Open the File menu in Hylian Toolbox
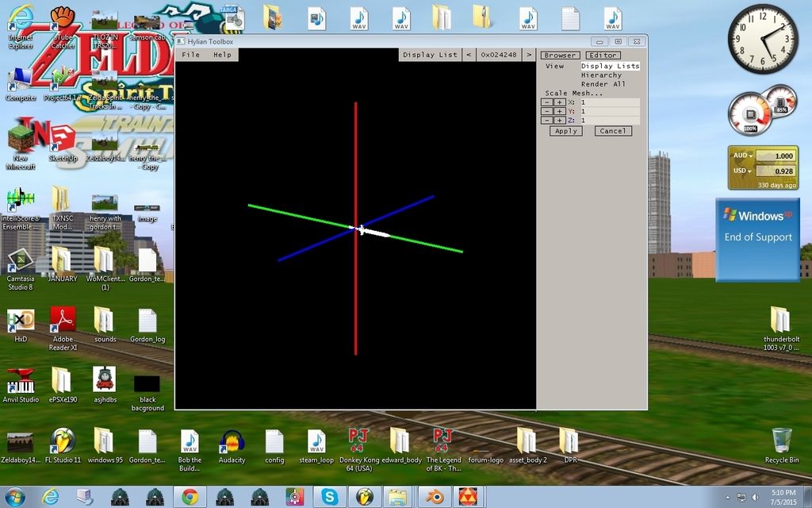 (190, 55)
